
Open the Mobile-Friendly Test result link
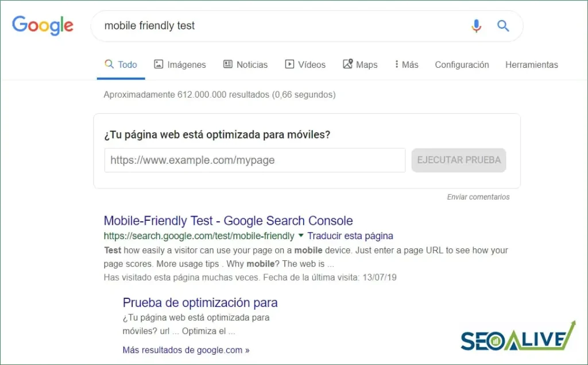tap(227, 221)
